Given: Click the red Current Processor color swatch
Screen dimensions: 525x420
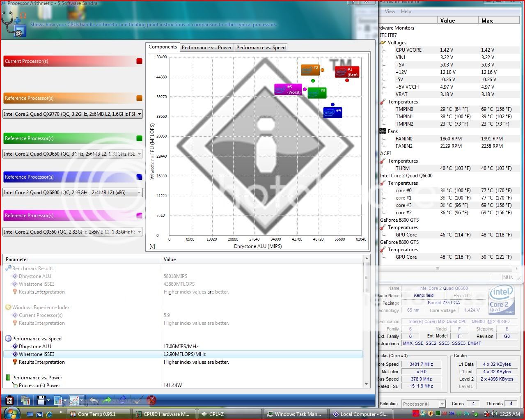Looking at the screenshot, I should coord(139,61).
